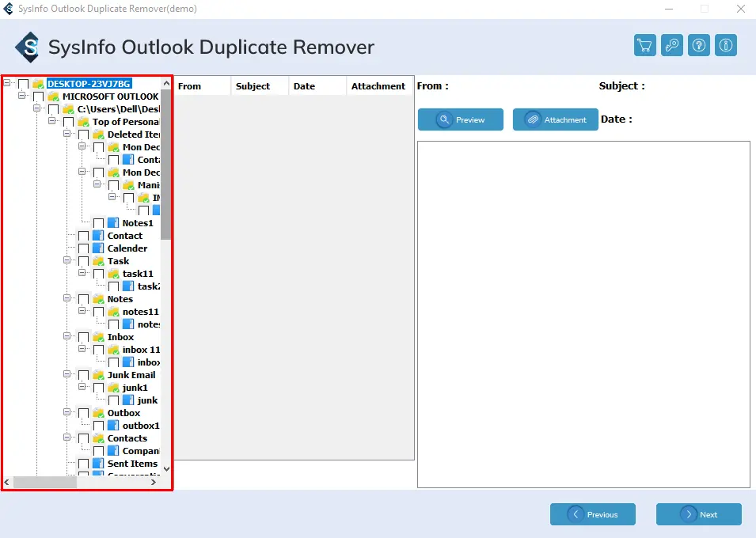Open the shopping cart purchase icon
Viewport: 756px width, 538px height.
click(644, 46)
